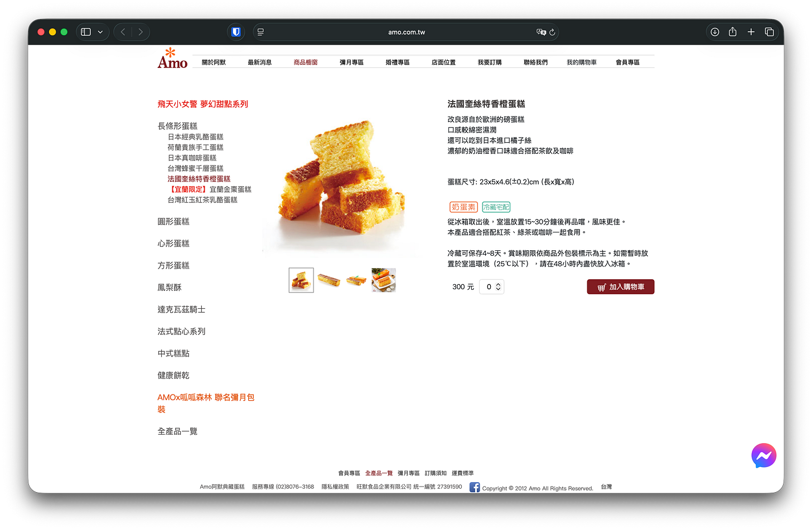Open the Bitwarden shield extension icon

click(x=236, y=32)
